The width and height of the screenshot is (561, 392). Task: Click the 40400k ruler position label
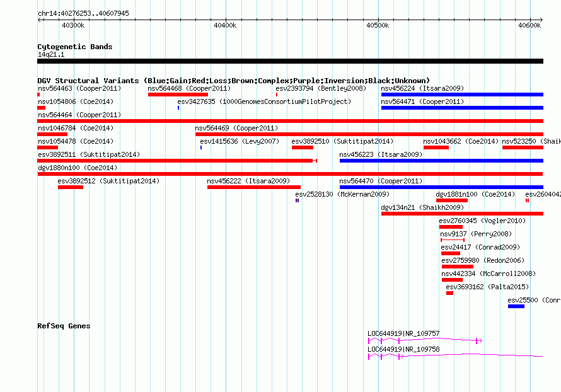pyautogui.click(x=225, y=25)
